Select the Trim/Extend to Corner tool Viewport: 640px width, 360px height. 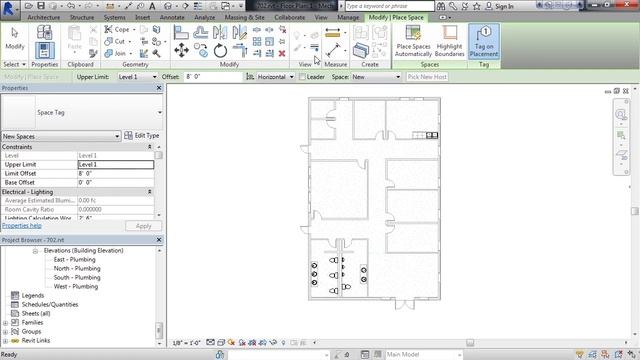pos(240,51)
